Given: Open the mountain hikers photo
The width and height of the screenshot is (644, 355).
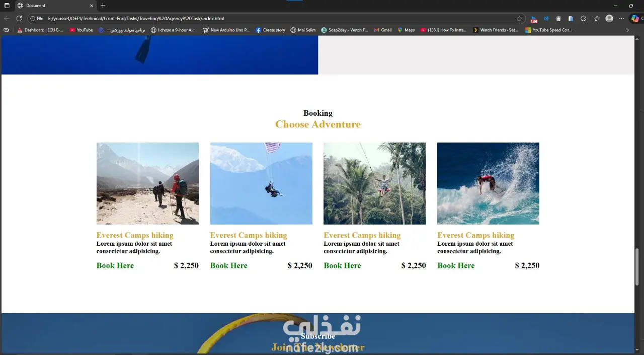Looking at the screenshot, I should pyautogui.click(x=147, y=183).
